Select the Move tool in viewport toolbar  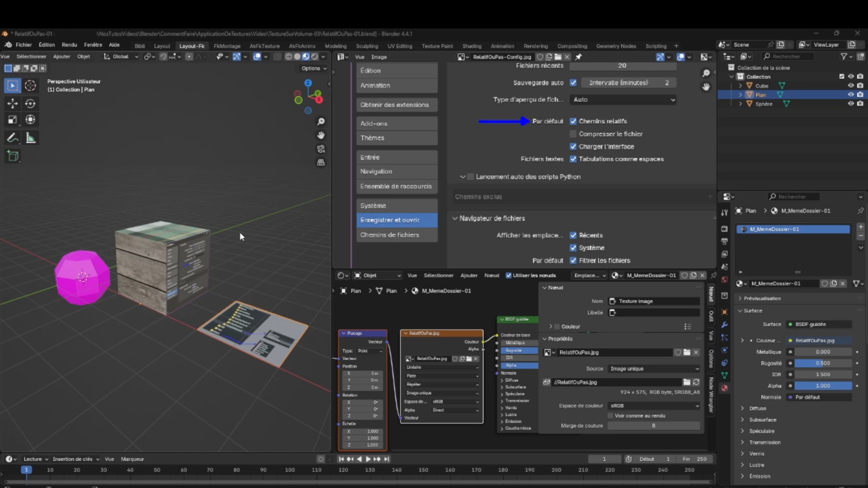tap(12, 103)
